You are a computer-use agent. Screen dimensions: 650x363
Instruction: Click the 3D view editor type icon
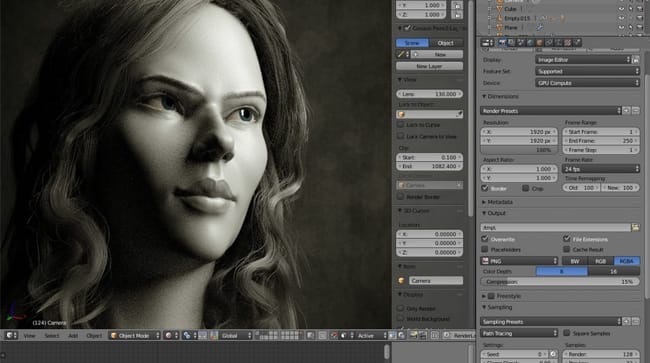tap(10, 335)
